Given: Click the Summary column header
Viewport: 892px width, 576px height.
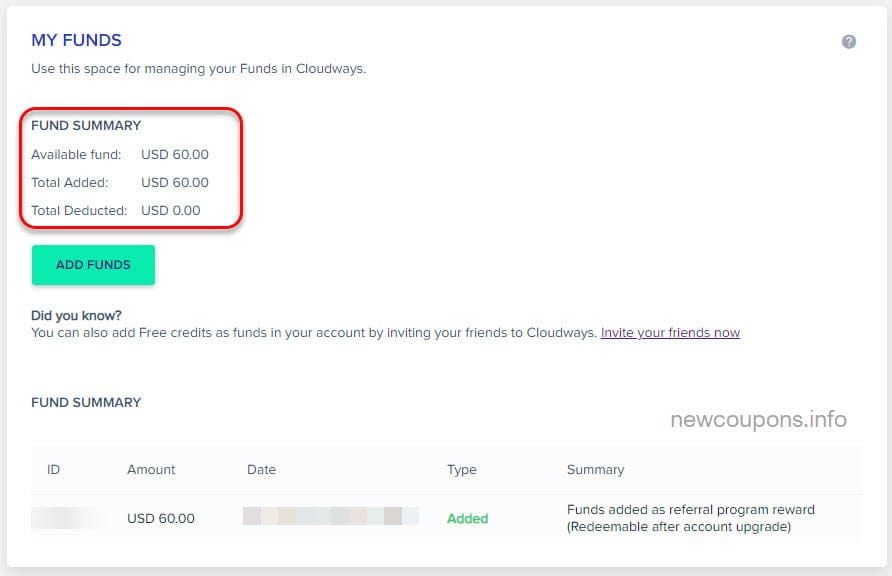Looking at the screenshot, I should (595, 469).
